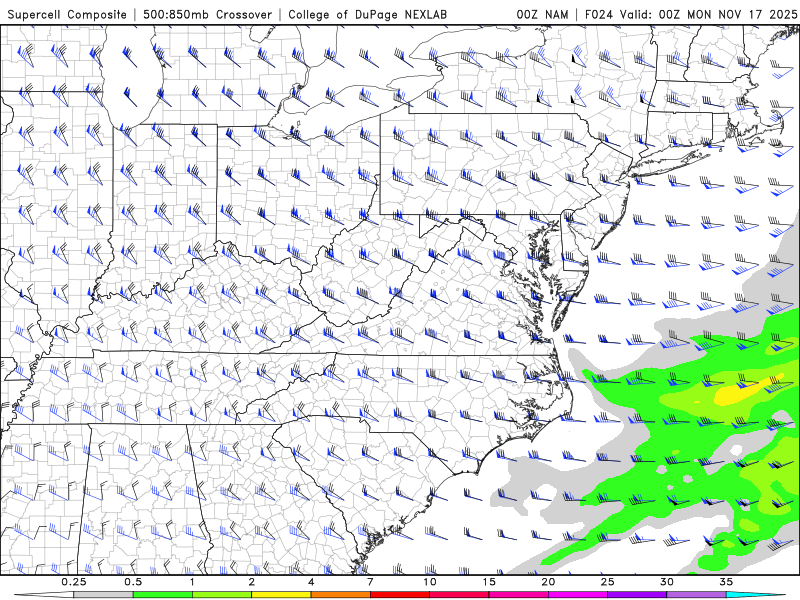Select the magenta color bar segment 20–25
Image resolution: width=800 pixels, height=600 pixels.
(x=578, y=595)
